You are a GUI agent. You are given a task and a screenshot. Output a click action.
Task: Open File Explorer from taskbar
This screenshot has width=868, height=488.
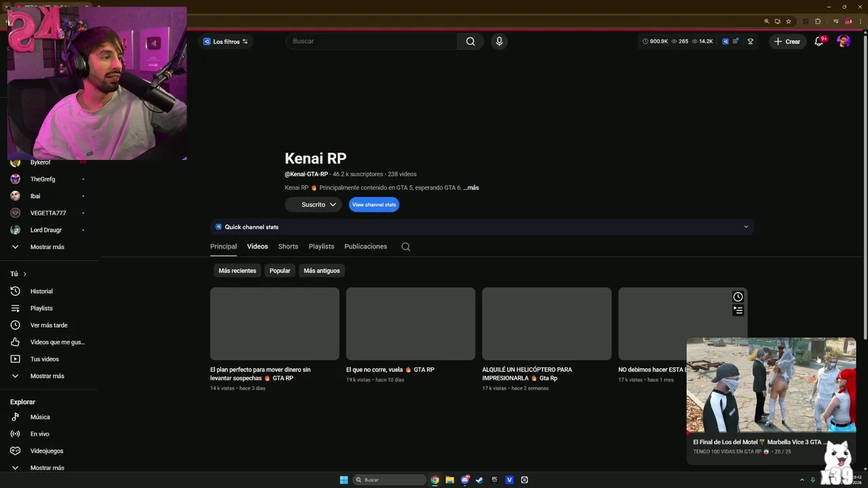point(450,480)
